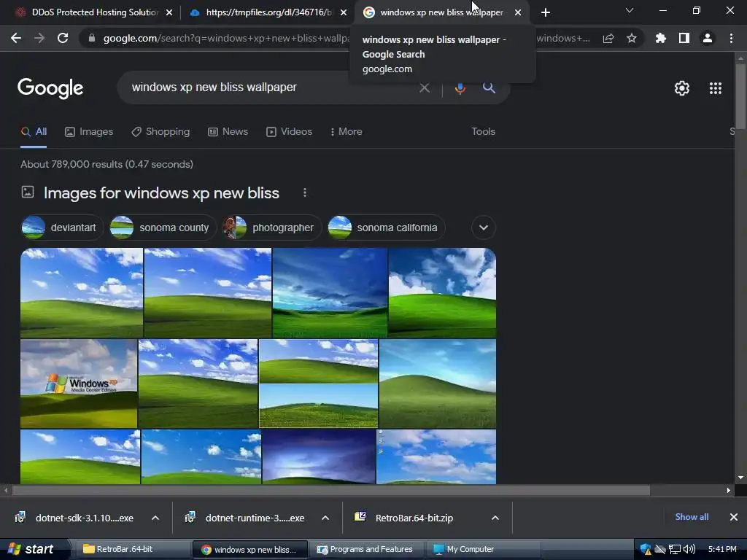This screenshot has height=560, width=747.
Task: Click the horizontal page scrollbar
Action: pos(331,491)
